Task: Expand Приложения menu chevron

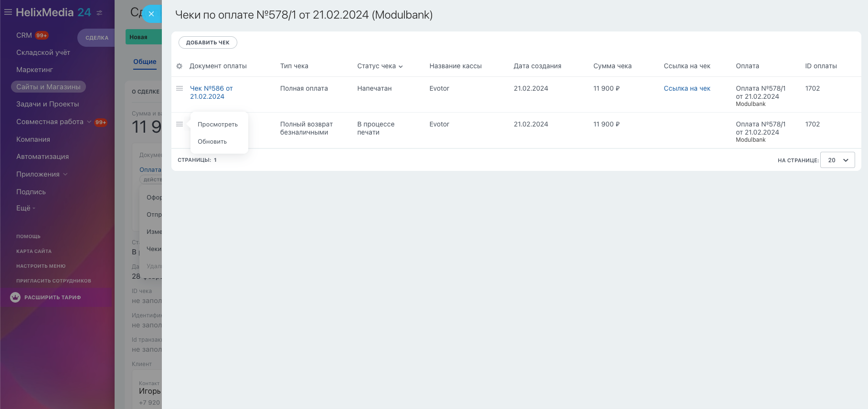Action: 65,174
